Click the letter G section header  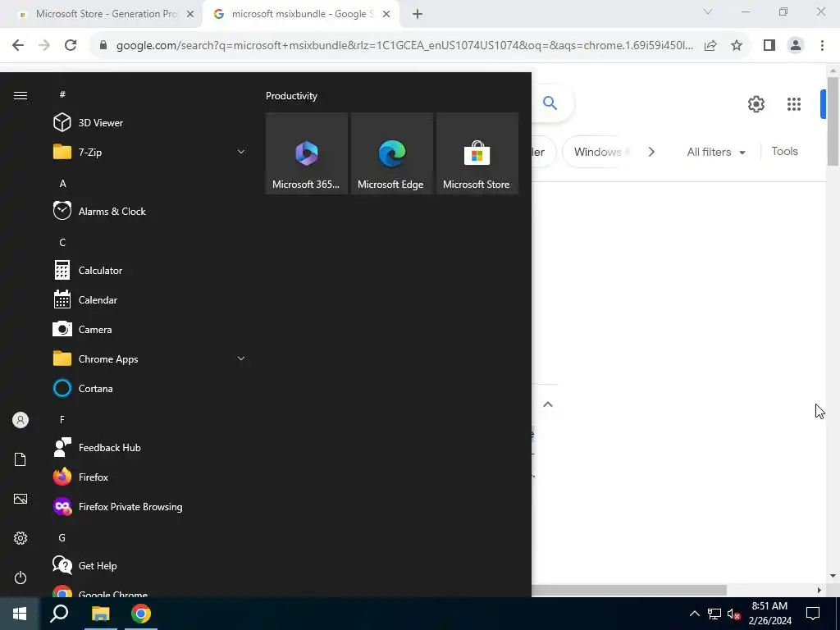[62, 537]
